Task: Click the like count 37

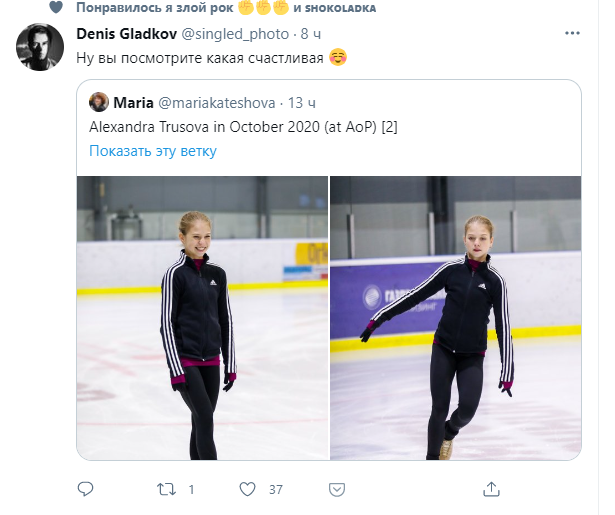Action: coord(276,490)
